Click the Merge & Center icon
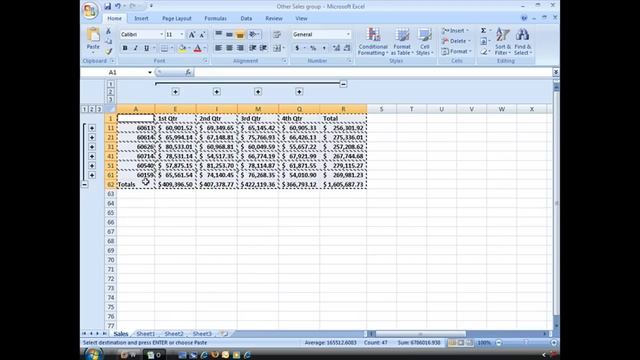The height and width of the screenshot is (360, 640). tap(277, 48)
